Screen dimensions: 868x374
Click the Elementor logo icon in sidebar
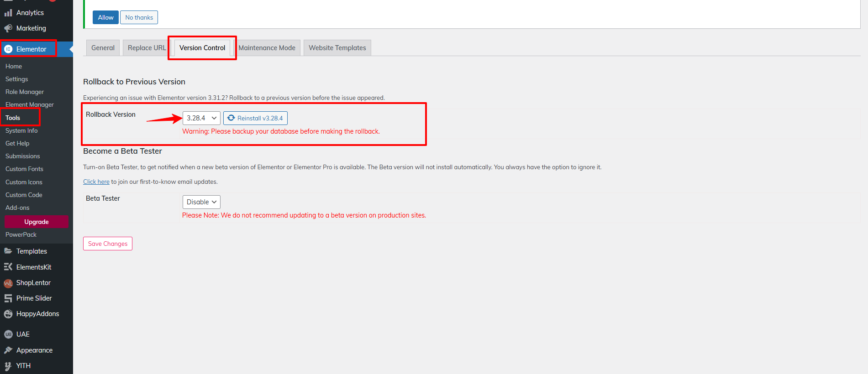(x=8, y=49)
